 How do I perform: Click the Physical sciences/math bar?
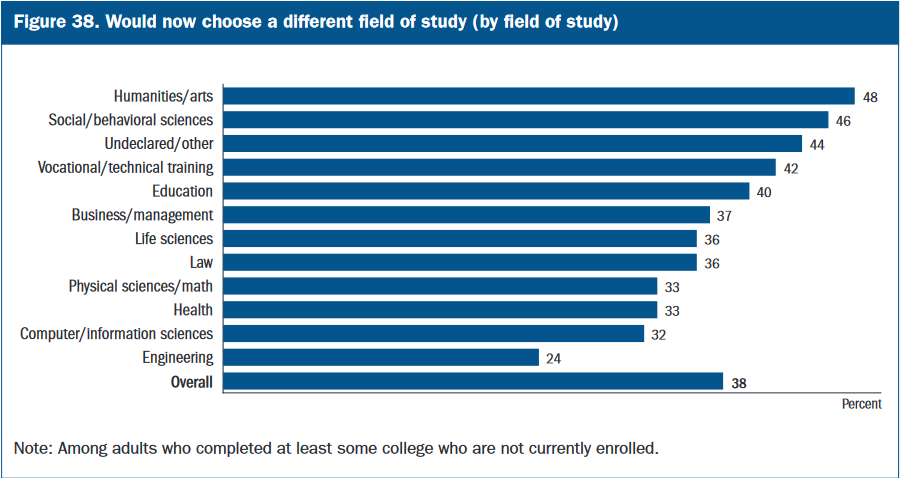tap(439, 286)
